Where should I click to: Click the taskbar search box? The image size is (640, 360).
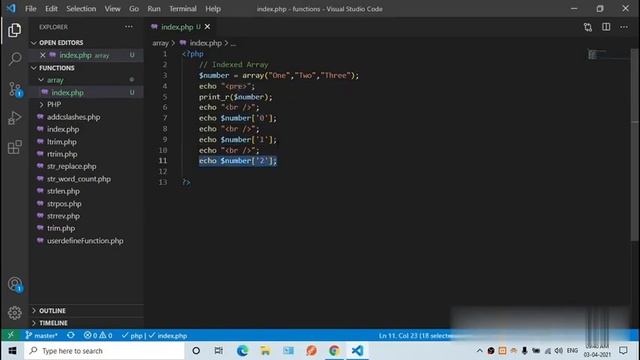click(104, 351)
